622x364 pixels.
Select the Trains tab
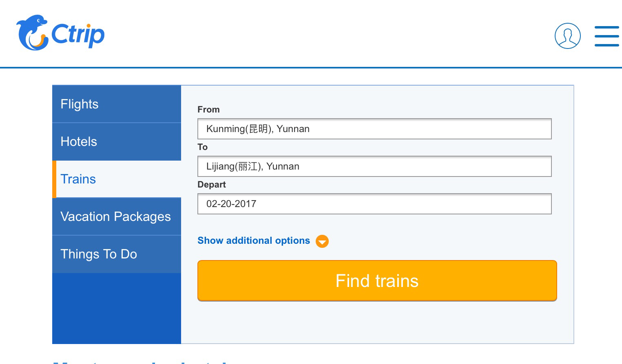click(x=117, y=179)
